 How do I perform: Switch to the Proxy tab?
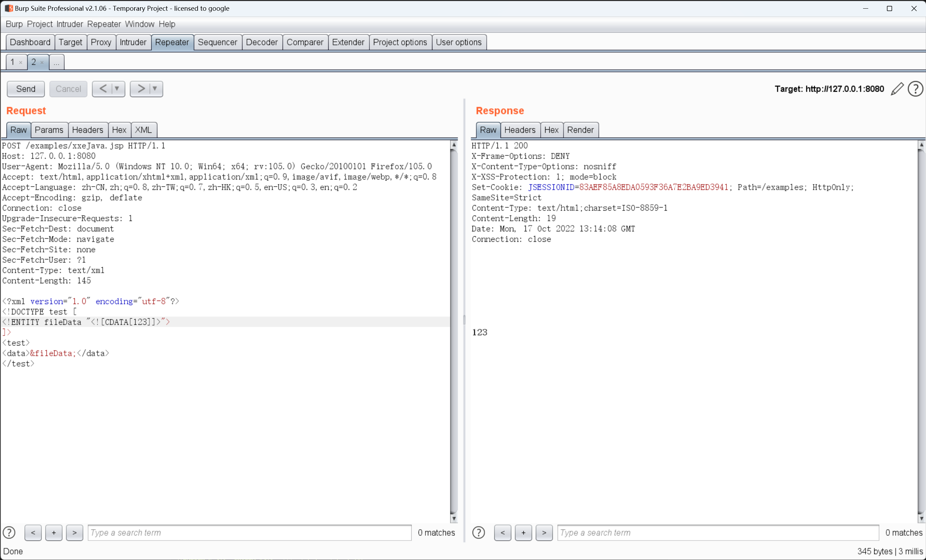tap(101, 42)
